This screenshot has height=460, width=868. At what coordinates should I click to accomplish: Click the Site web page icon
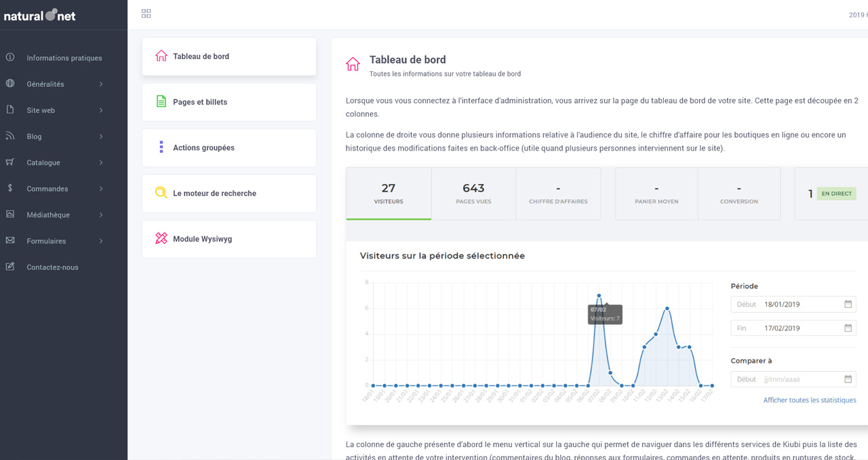click(x=10, y=110)
